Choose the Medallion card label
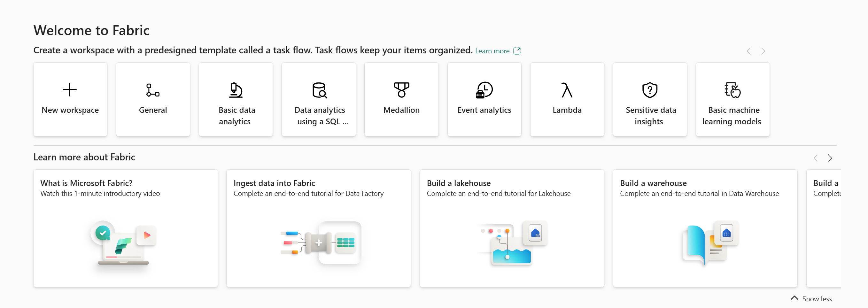This screenshot has width=868, height=308. point(401,110)
